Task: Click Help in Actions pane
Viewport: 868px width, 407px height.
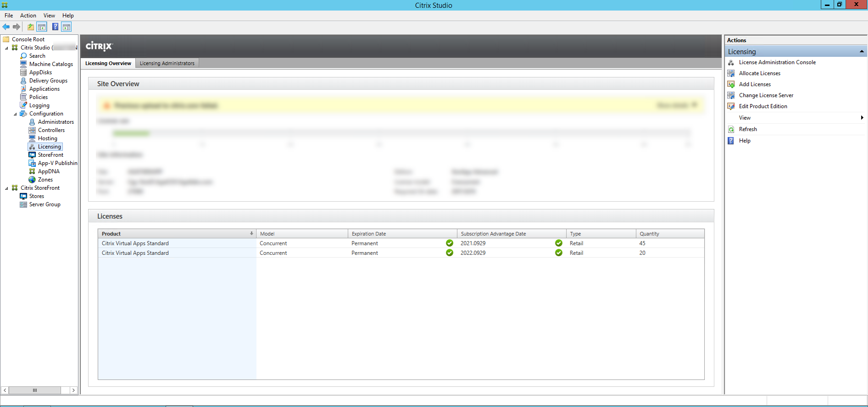Action: tap(745, 141)
